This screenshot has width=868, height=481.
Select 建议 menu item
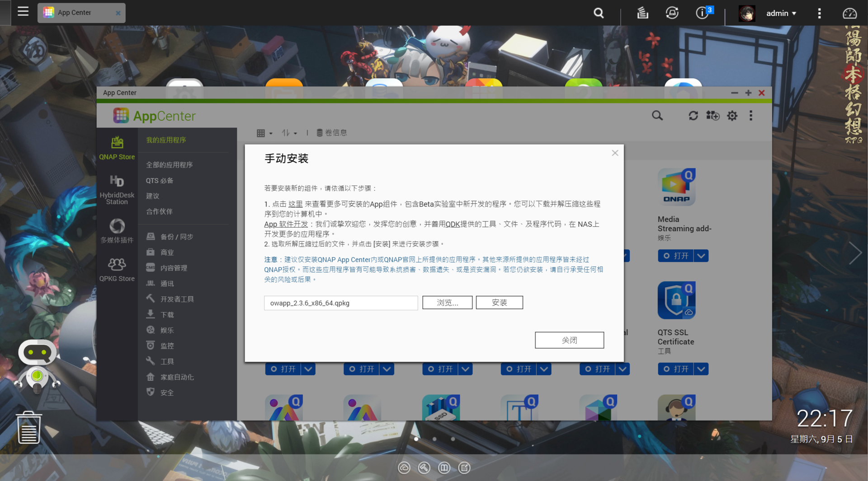pos(152,196)
